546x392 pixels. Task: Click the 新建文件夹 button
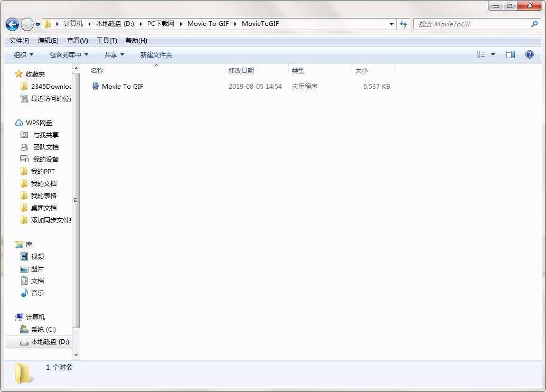(x=156, y=54)
